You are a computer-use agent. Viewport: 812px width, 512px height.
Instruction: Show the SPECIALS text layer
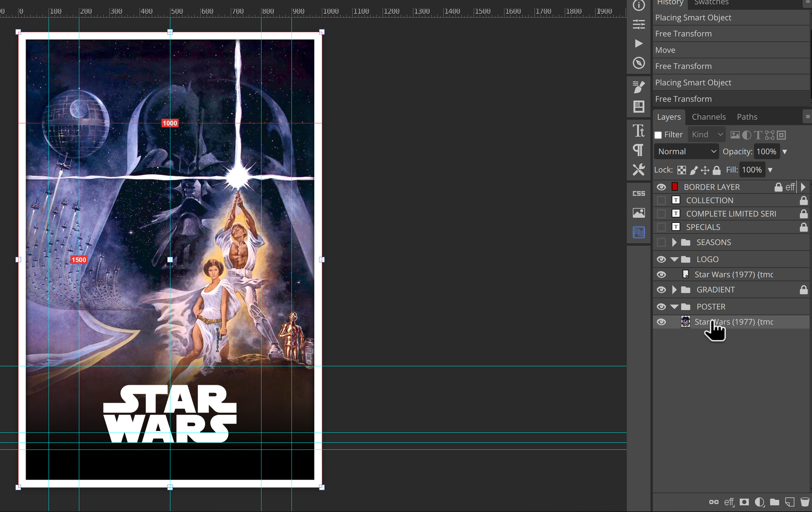click(661, 227)
